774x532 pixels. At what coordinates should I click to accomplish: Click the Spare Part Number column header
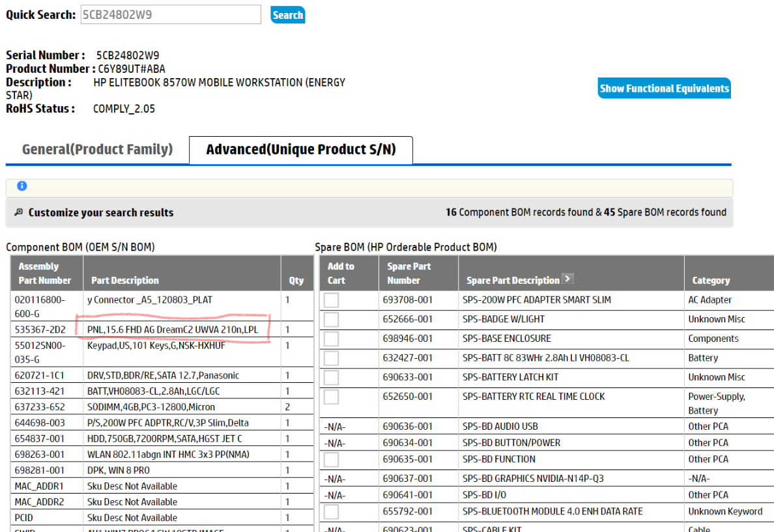click(408, 273)
